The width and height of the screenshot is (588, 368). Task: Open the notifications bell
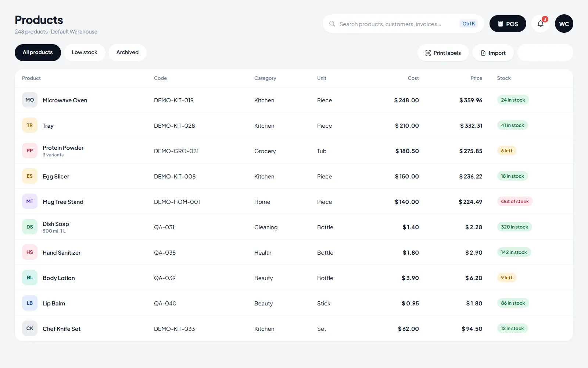[540, 24]
